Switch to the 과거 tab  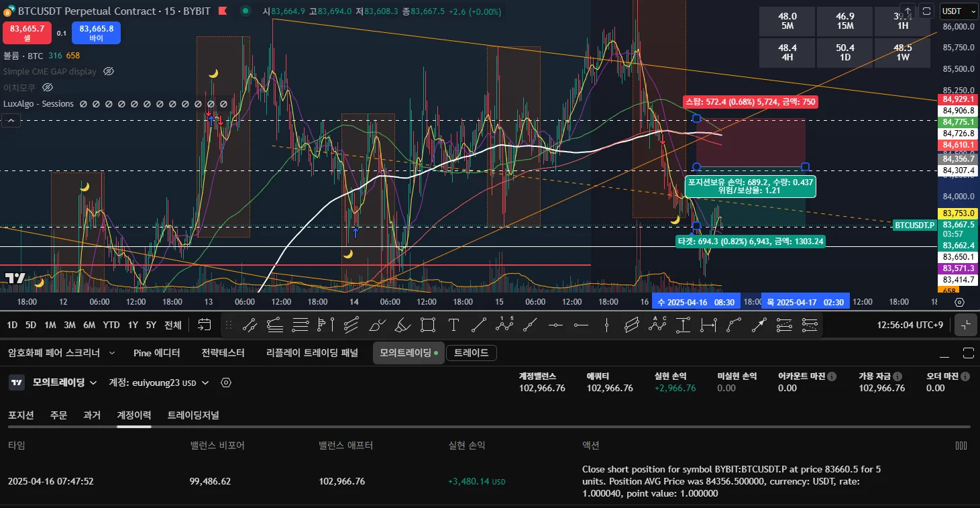92,415
